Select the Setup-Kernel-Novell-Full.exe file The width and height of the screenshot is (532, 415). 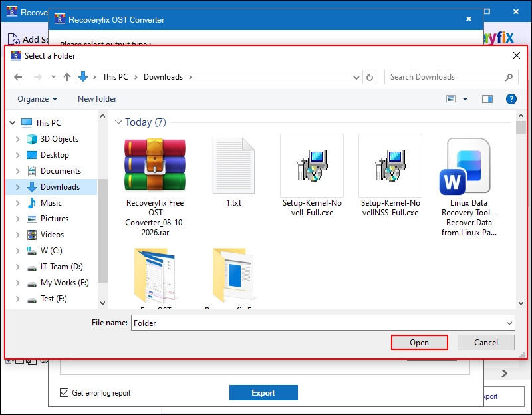312,176
